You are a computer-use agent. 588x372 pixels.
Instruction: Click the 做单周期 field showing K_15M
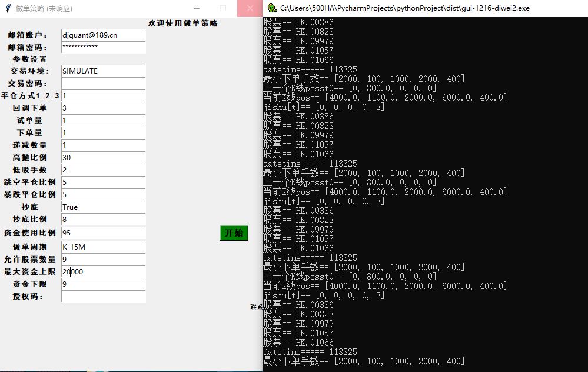pos(103,247)
